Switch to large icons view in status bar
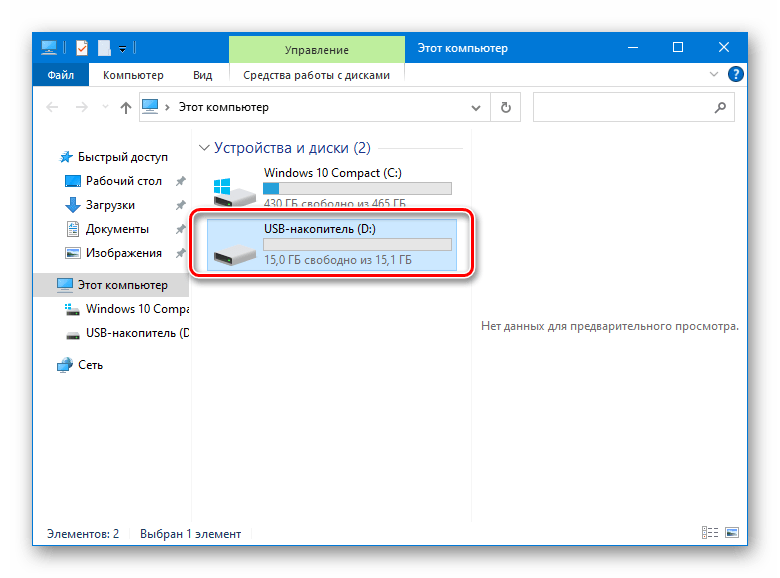Image resolution: width=780 pixels, height=578 pixels. (732, 534)
